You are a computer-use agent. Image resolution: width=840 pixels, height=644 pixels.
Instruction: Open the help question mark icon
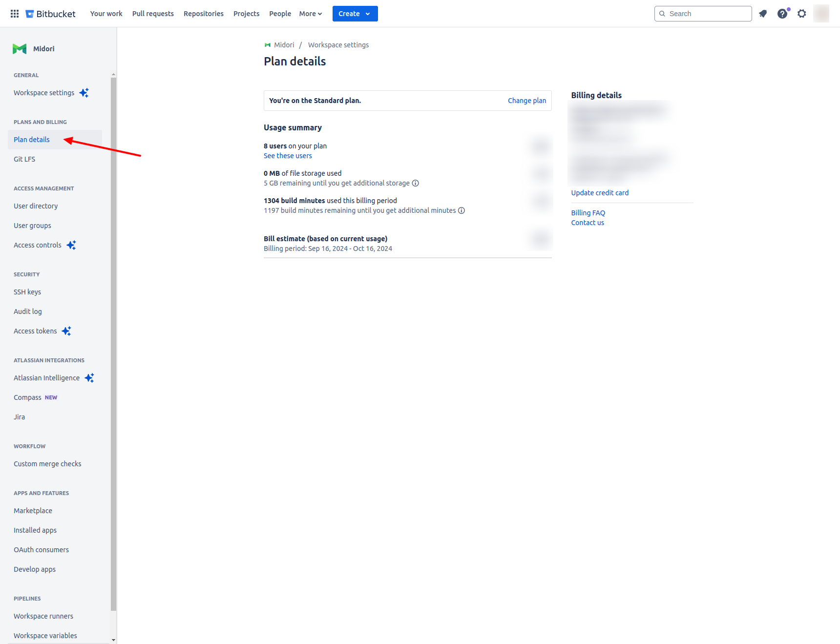[x=782, y=14]
